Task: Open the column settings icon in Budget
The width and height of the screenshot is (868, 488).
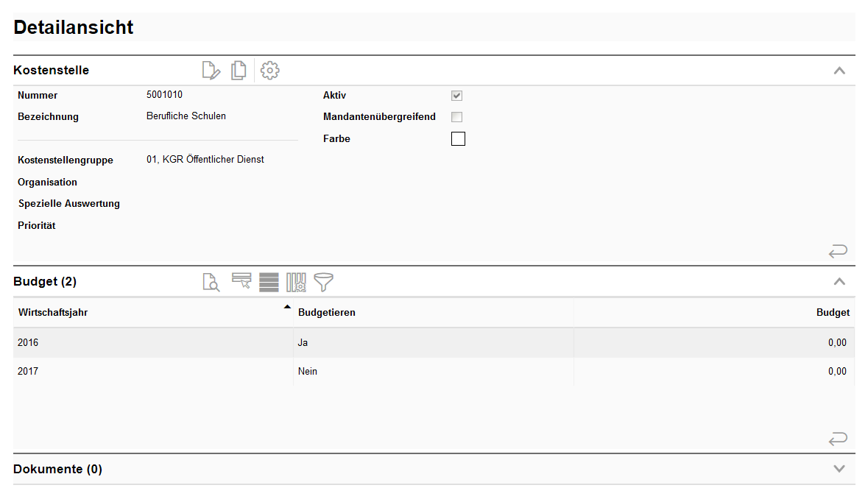Action: tap(296, 282)
